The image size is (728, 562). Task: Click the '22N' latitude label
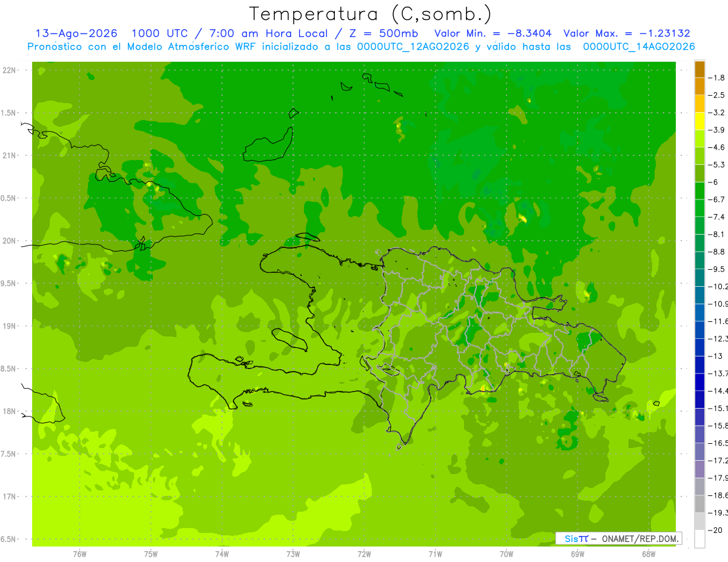tap(9, 70)
